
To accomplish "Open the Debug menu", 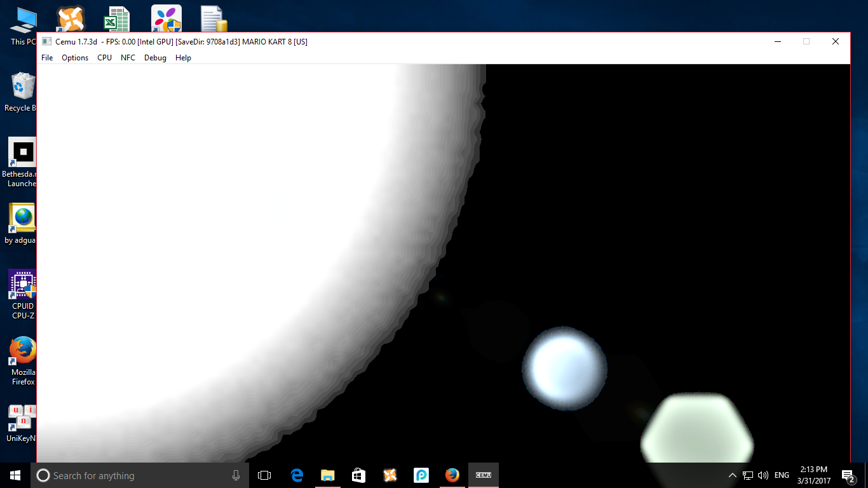I will [x=155, y=58].
